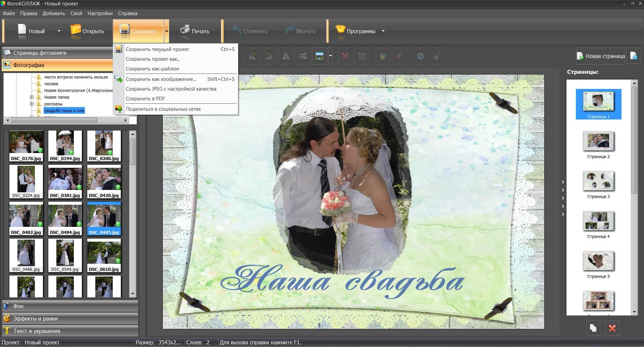Image resolution: width=644 pixels, height=347 pixels.
Task: Open the Сохранить dropdown arrow
Action: tap(166, 31)
